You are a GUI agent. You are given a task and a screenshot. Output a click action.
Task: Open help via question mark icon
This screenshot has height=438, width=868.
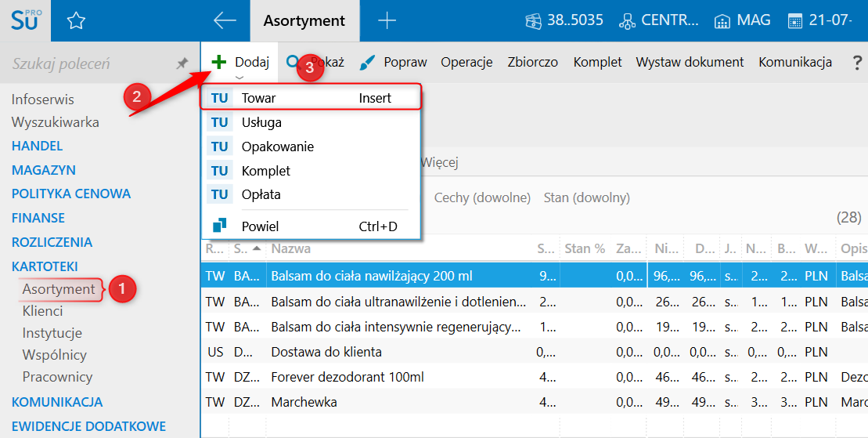(x=857, y=63)
